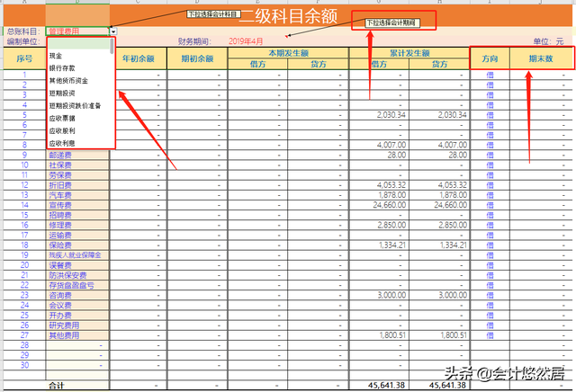Select the 社保费 cell
The image size is (576, 392).
point(77,165)
